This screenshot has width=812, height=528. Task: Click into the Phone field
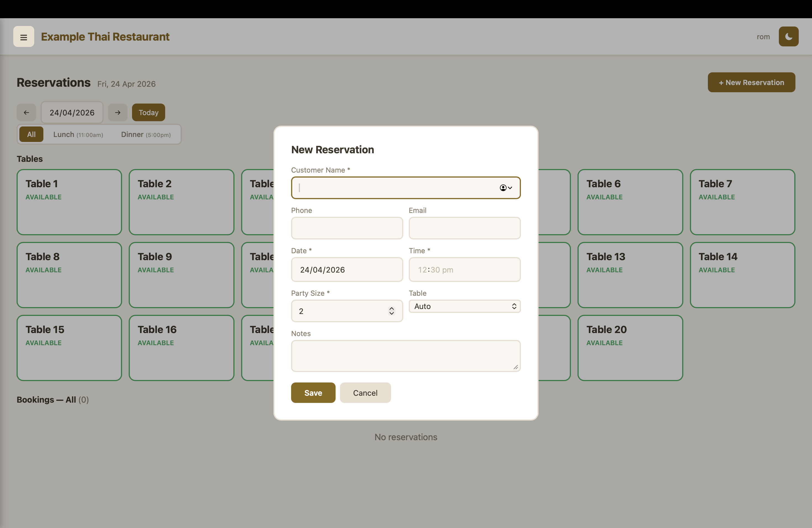[347, 228]
